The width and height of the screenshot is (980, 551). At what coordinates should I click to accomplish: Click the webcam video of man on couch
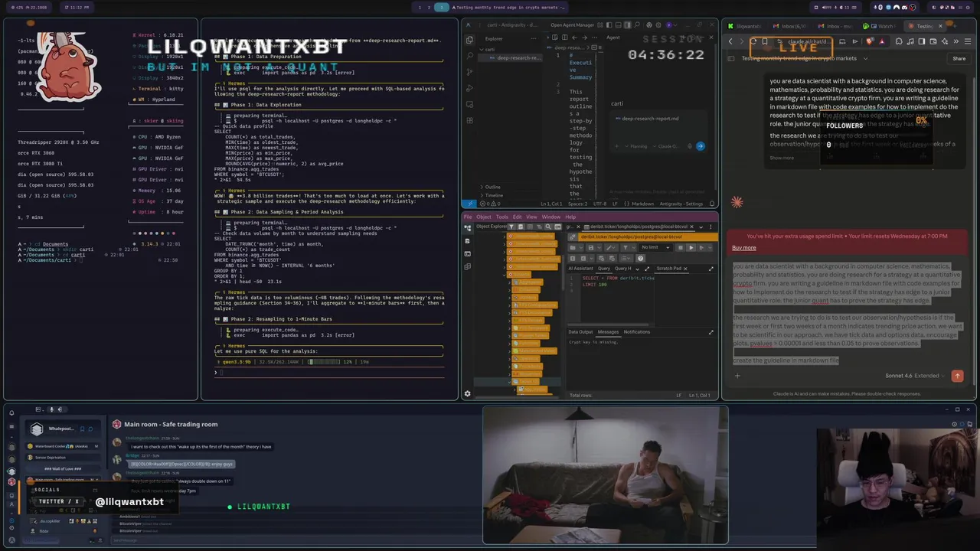point(605,474)
